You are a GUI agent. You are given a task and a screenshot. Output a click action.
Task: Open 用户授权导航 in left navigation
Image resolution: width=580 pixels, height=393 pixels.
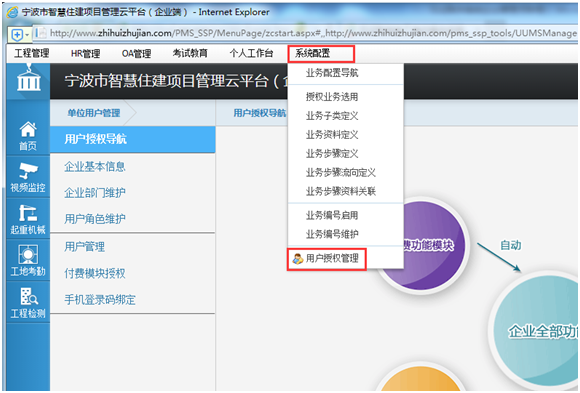coord(132,139)
